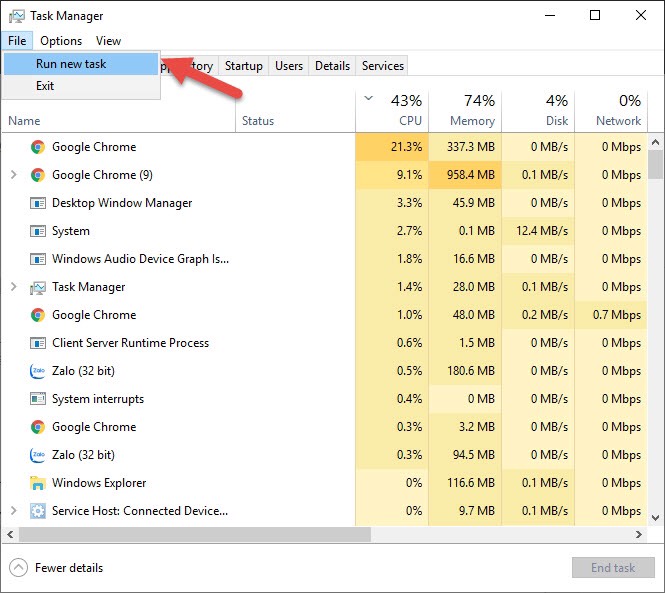This screenshot has height=593, width=665.
Task: Sort by the 4% Disk column header
Action: 538,112
